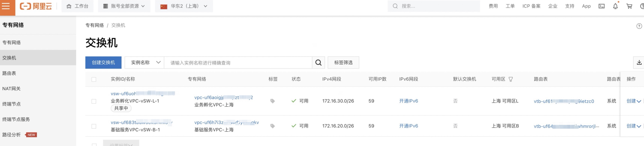Toggle the select-all header checkbox
Screen dimensions: 644x146
pyautogui.click(x=94, y=80)
